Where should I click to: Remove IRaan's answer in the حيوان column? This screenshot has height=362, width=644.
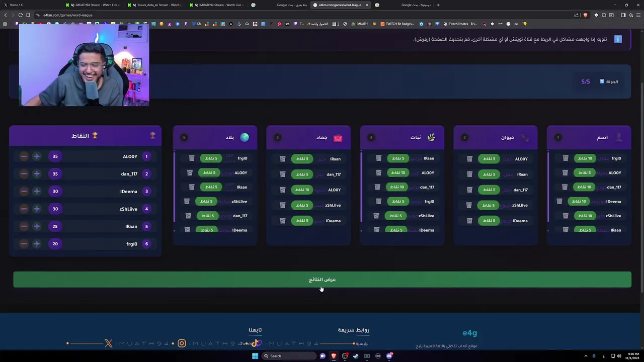[469, 174]
